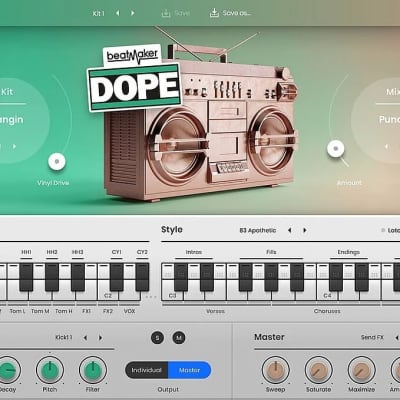Click the Master Sweep knob

275,370
